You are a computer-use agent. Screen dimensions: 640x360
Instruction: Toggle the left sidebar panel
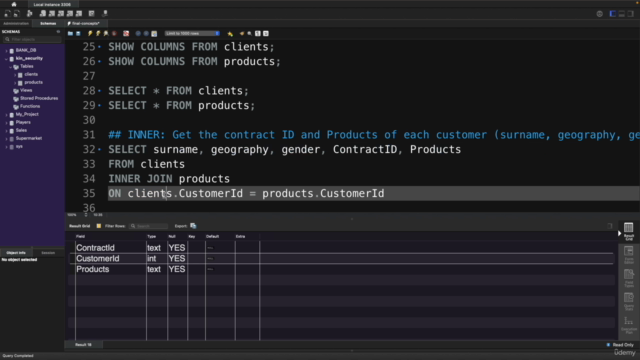coord(613,14)
